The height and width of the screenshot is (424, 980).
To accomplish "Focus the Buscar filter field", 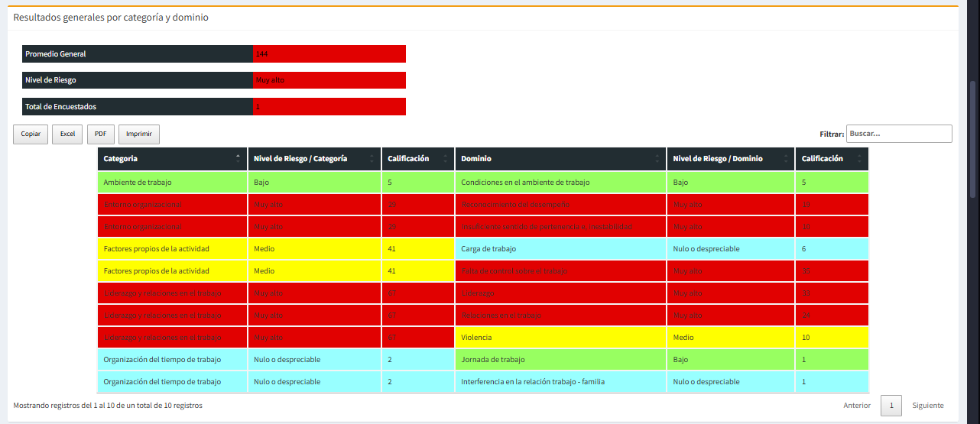I will point(899,134).
